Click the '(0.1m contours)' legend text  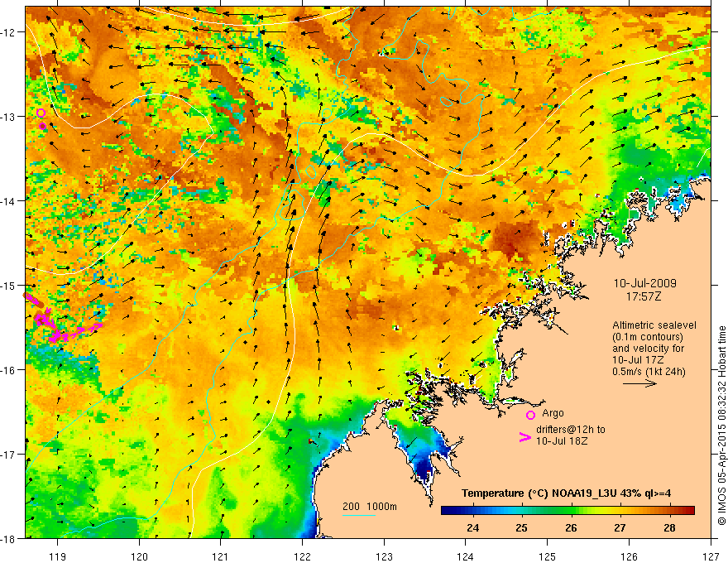click(x=648, y=337)
